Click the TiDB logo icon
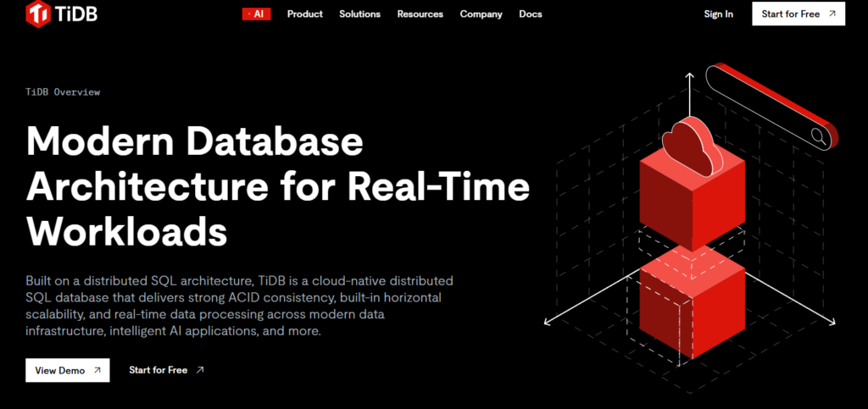The width and height of the screenshot is (868, 409). 38,14
